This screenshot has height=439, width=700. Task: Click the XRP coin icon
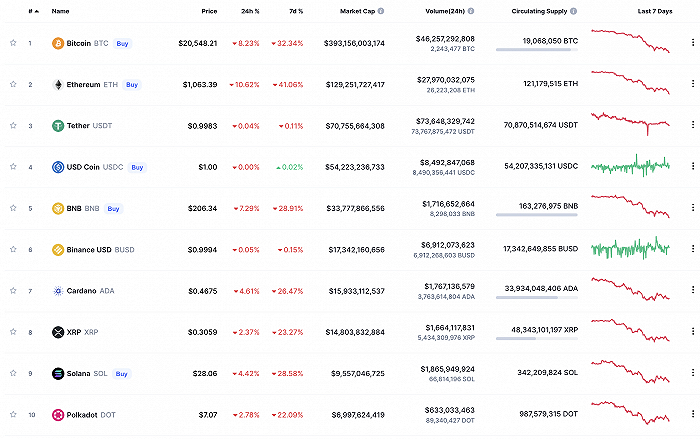[x=58, y=332]
